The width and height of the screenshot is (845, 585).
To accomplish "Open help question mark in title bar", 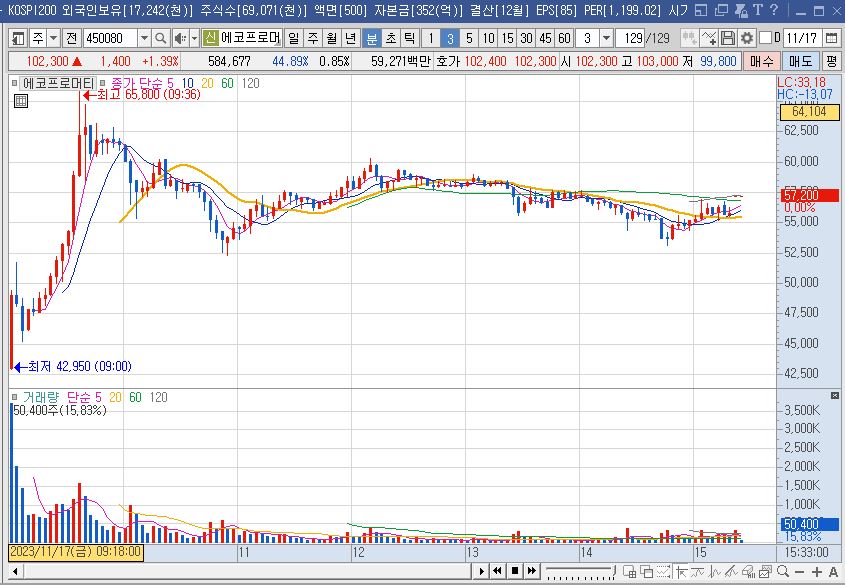I will (775, 10).
